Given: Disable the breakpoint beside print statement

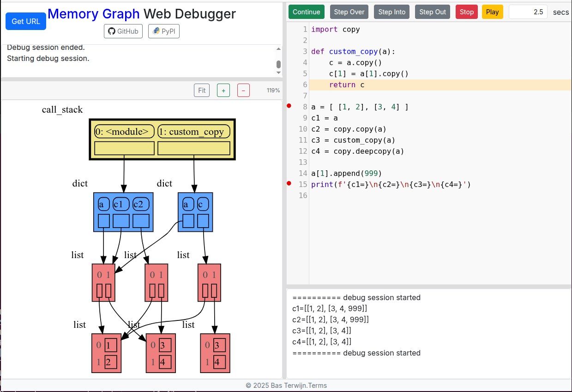Looking at the screenshot, I should pyautogui.click(x=289, y=183).
